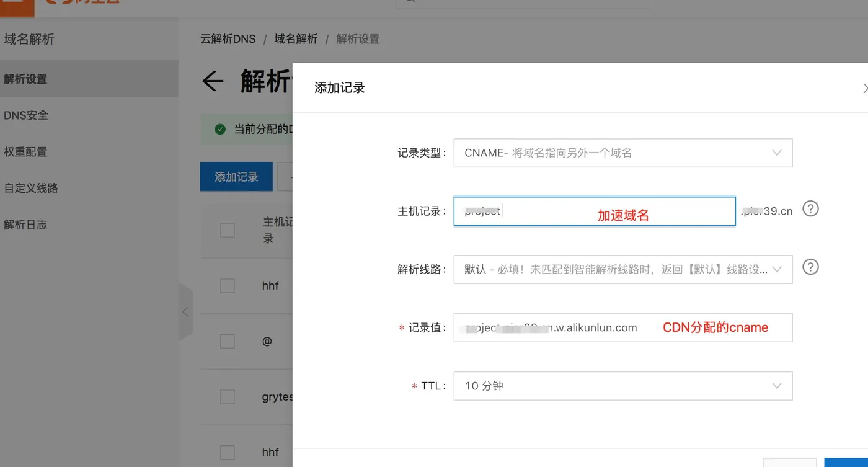This screenshot has height=467, width=868.
Task: Select 解析设置 in the sidebar
Action: point(89,79)
